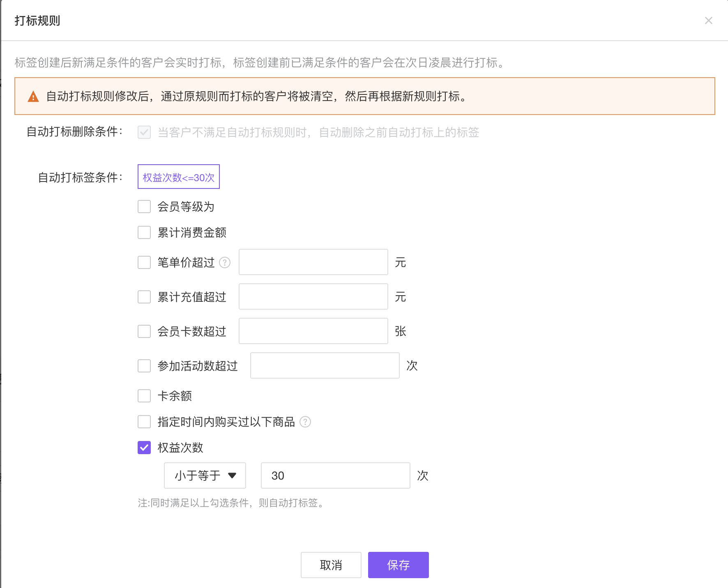Image resolution: width=728 pixels, height=588 pixels.
Task: Click the 权益次数<=30次 condition tag
Action: 179,177
